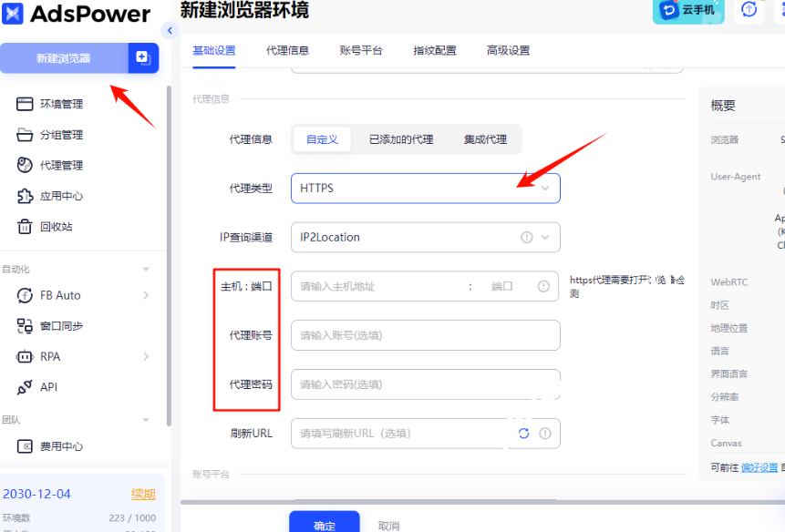The width and height of the screenshot is (785, 532).
Task: Click the refresh icon in 刷新URL field
Action: (523, 434)
